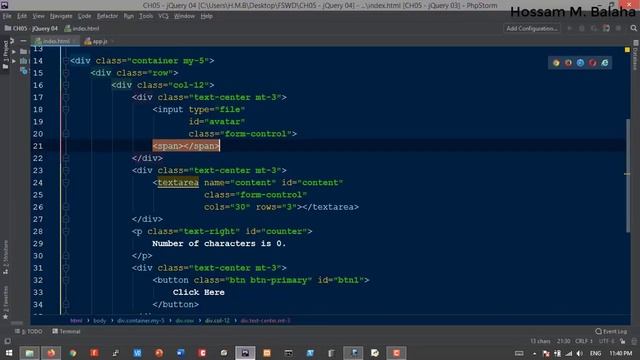
Task: Click the line separator CRLF status entry
Action: tap(583, 341)
